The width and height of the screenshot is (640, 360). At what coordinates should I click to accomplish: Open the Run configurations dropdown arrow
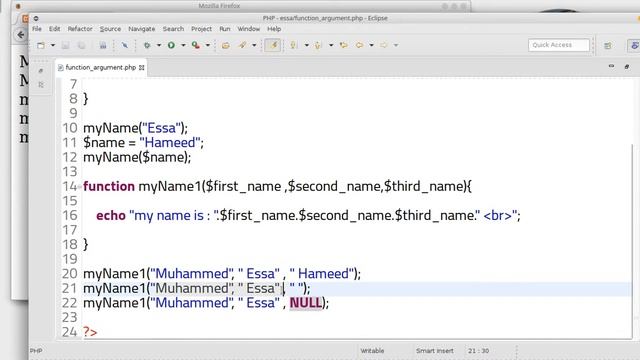coord(183,45)
